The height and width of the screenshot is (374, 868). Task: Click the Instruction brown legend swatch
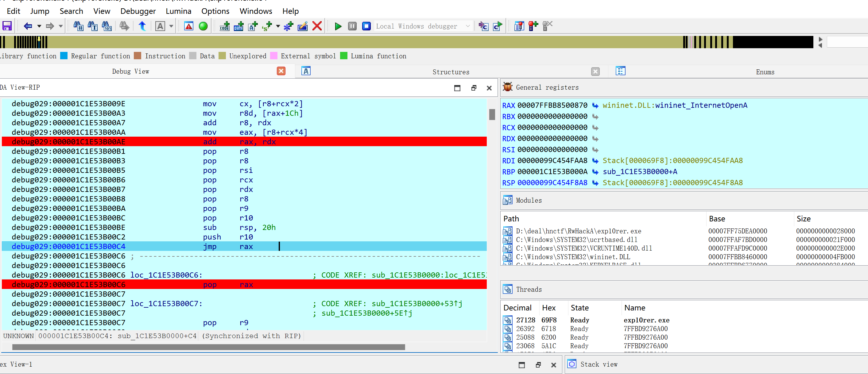click(x=138, y=56)
